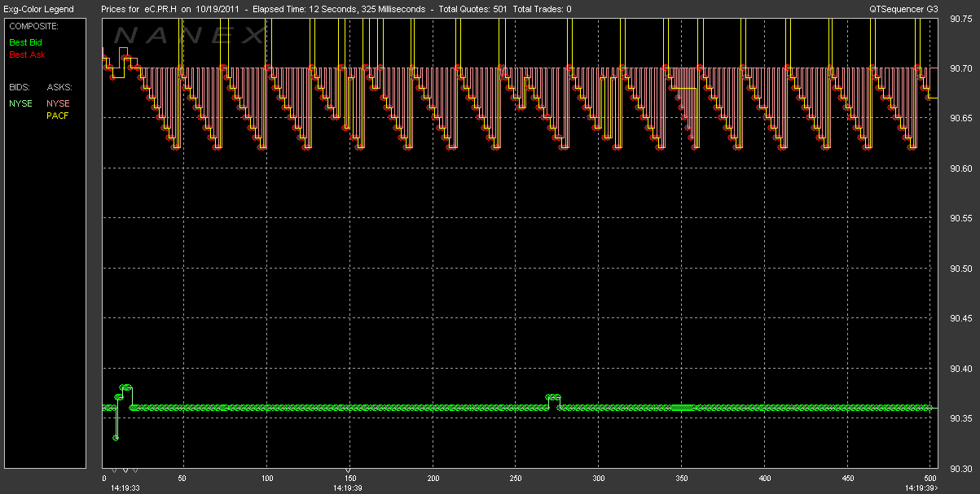This screenshot has width=980, height=494.
Task: Click the 400 quote axis label
Action: pyautogui.click(x=765, y=479)
